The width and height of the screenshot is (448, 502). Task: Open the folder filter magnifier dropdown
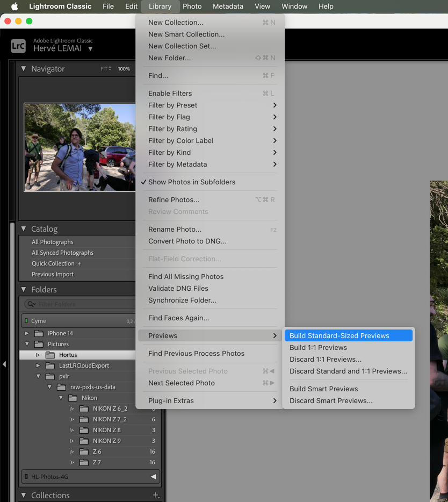coord(31,304)
